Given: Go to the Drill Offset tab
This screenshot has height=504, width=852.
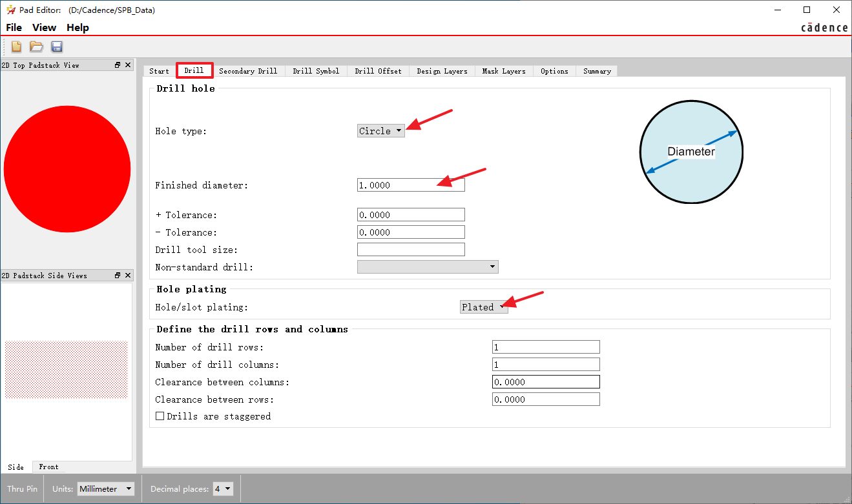Looking at the screenshot, I should point(378,71).
